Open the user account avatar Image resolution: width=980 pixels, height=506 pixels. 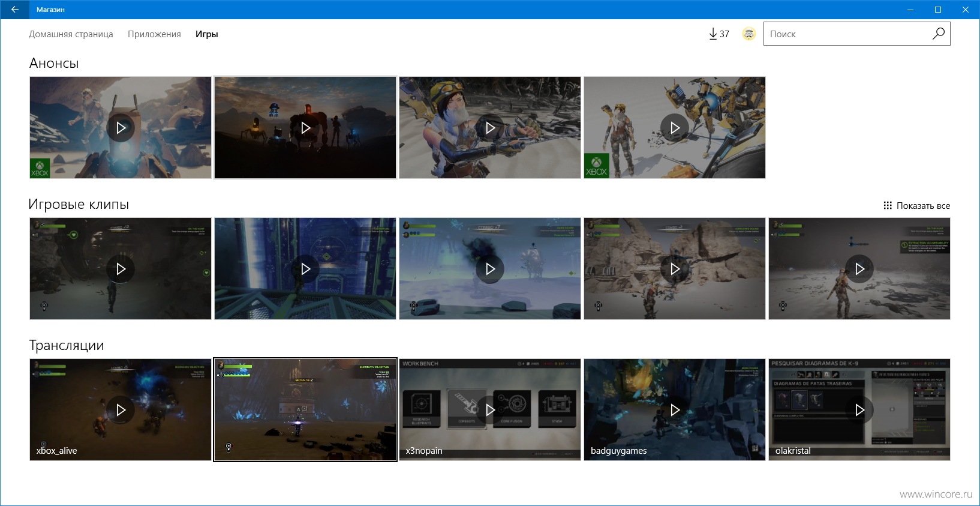(x=749, y=34)
